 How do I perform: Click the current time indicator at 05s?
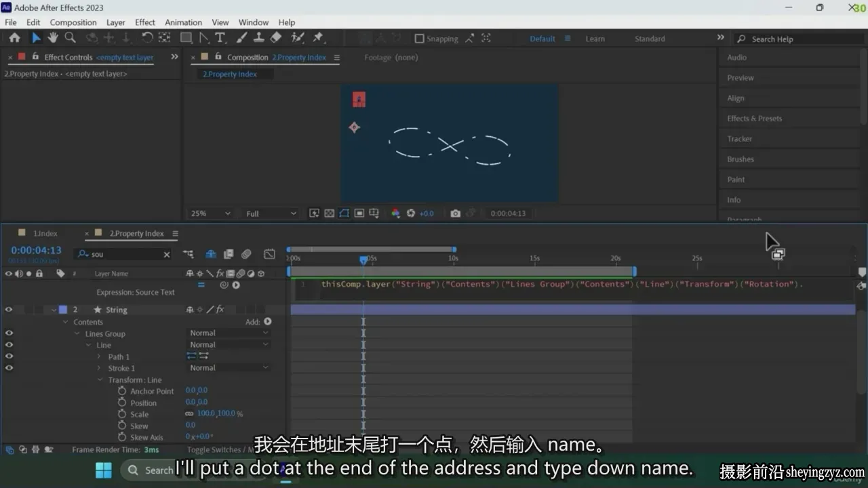pyautogui.click(x=363, y=260)
